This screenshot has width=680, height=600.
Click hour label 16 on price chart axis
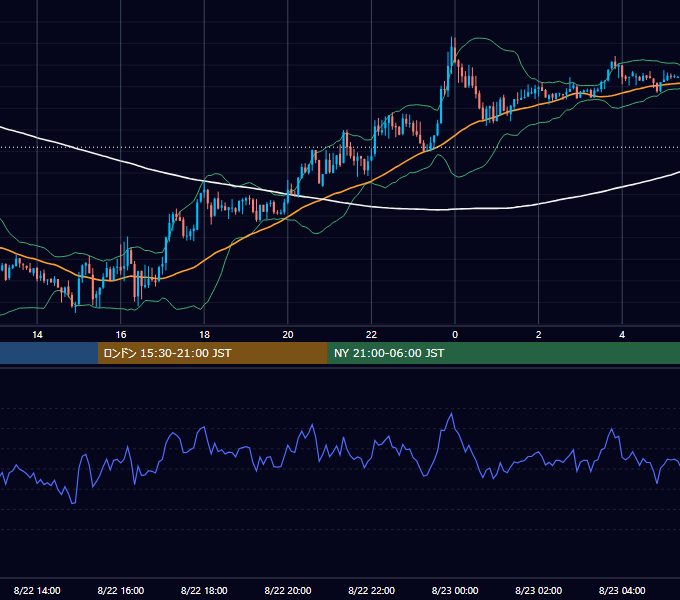click(x=121, y=335)
